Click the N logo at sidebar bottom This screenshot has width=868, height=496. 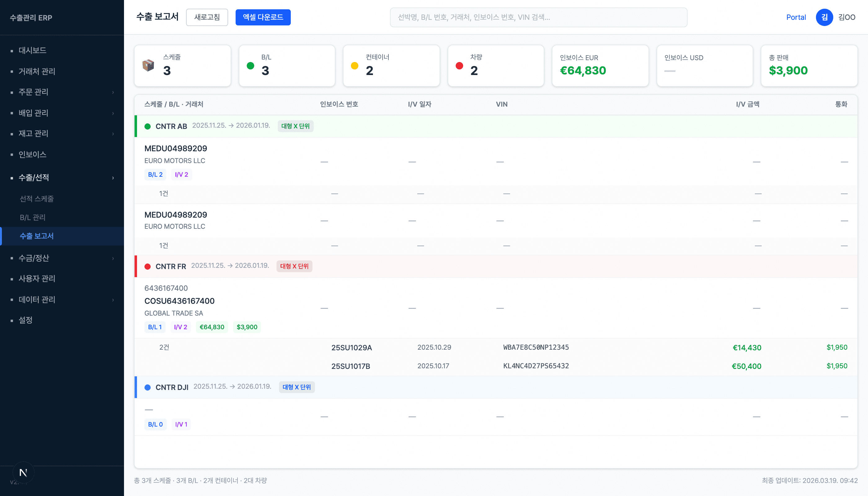[x=23, y=472]
